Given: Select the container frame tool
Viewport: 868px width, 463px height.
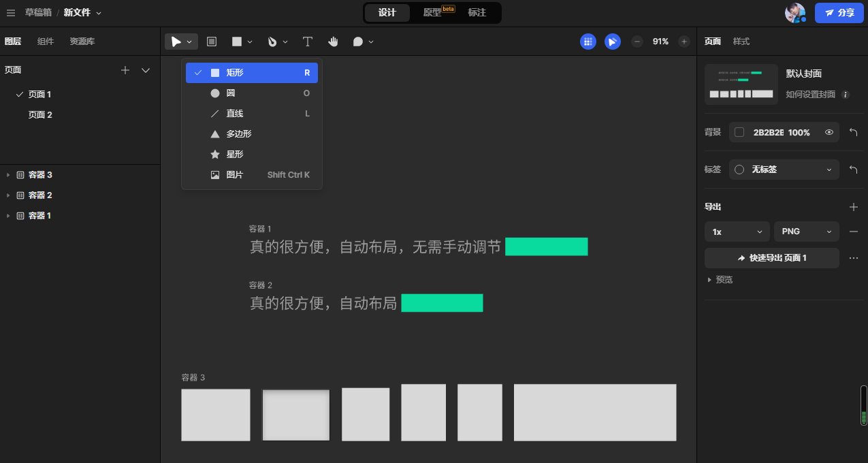Looking at the screenshot, I should (212, 42).
